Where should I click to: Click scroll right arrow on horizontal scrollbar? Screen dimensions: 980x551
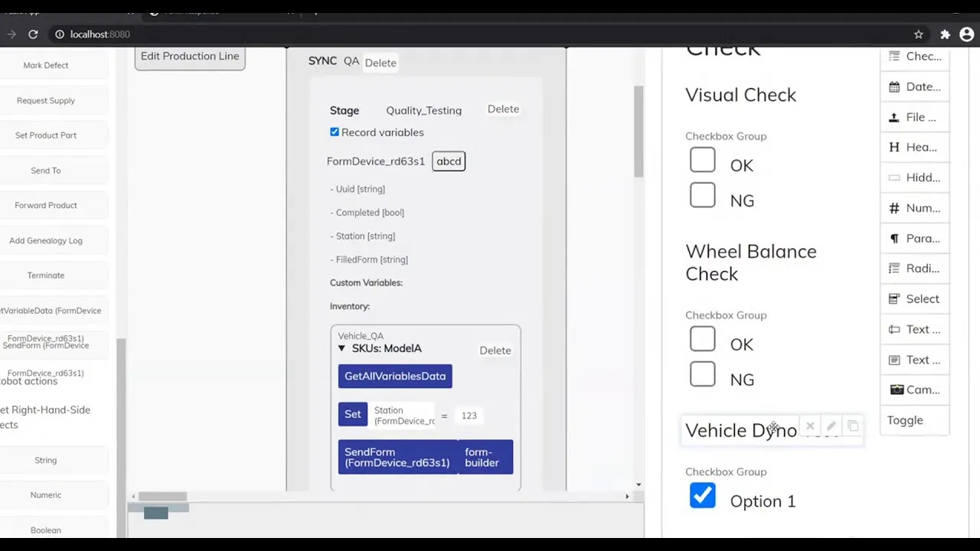coord(627,497)
